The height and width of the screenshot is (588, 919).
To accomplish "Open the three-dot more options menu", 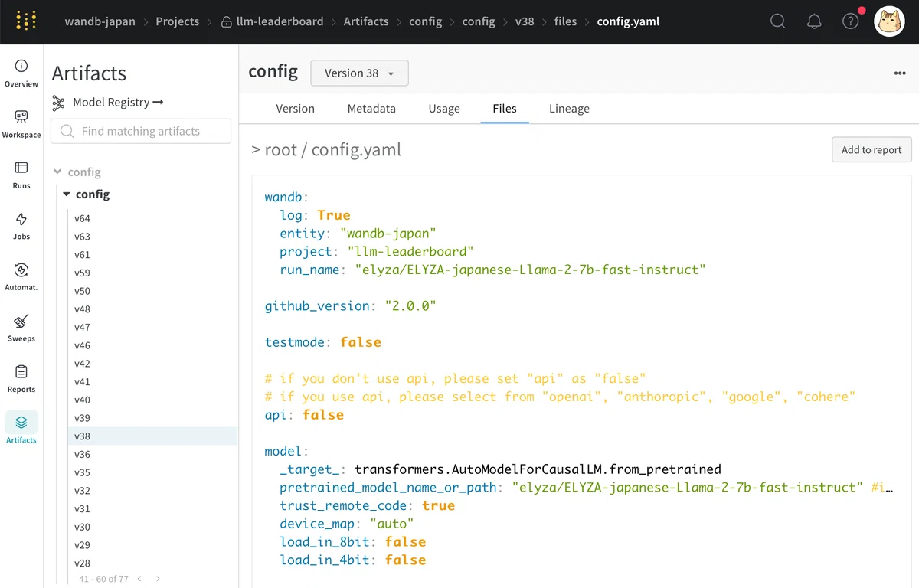I will point(900,73).
